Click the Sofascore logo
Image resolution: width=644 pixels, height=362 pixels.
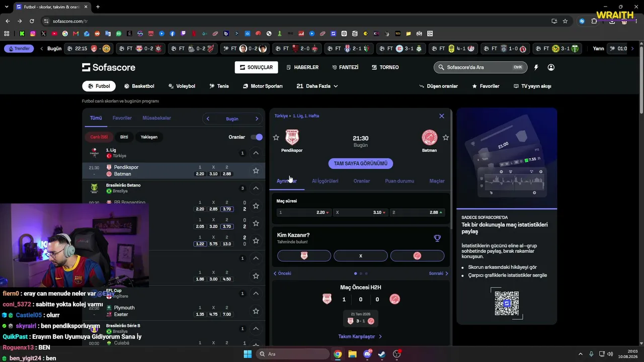point(109,67)
